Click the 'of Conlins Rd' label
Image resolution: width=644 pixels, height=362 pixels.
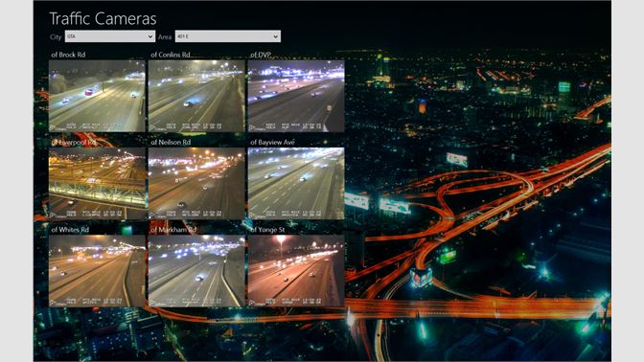(171, 55)
